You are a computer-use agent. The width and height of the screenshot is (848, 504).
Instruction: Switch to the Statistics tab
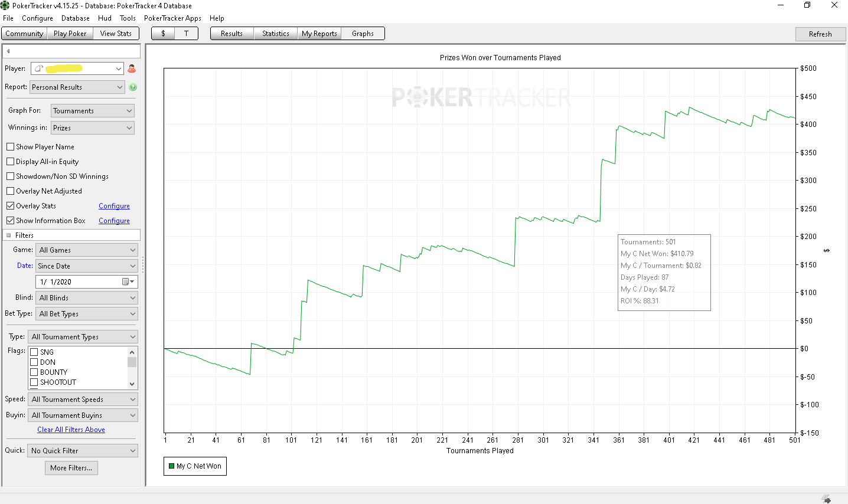[276, 34]
